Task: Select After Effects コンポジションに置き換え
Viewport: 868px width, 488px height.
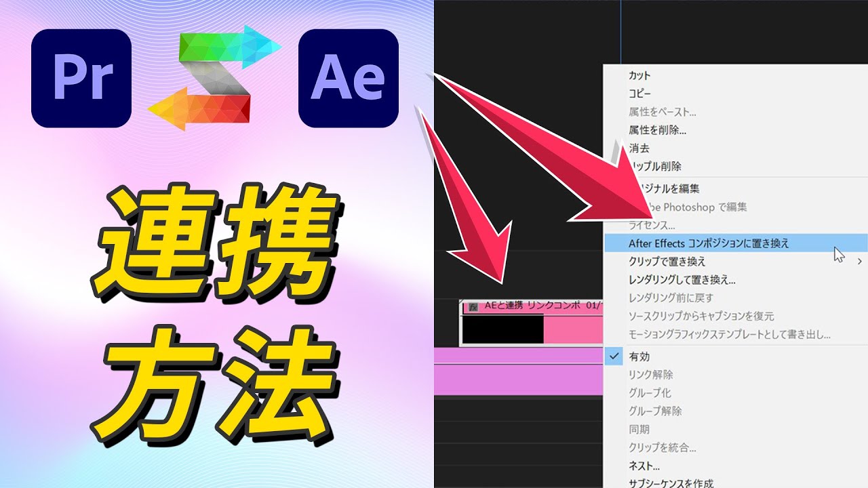Action: pos(736,243)
